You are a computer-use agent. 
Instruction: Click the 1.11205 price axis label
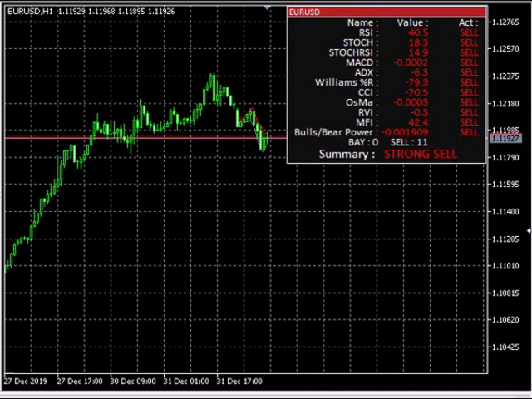(505, 239)
